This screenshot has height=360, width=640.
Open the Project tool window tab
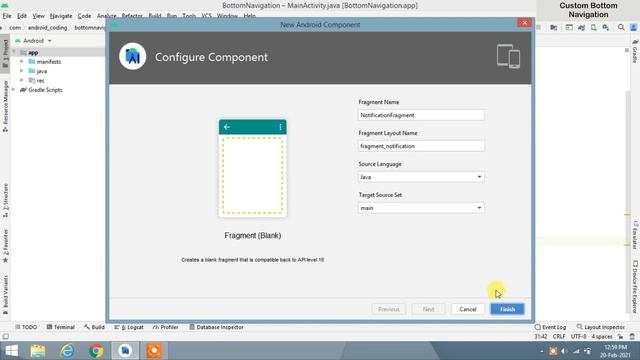(x=5, y=55)
